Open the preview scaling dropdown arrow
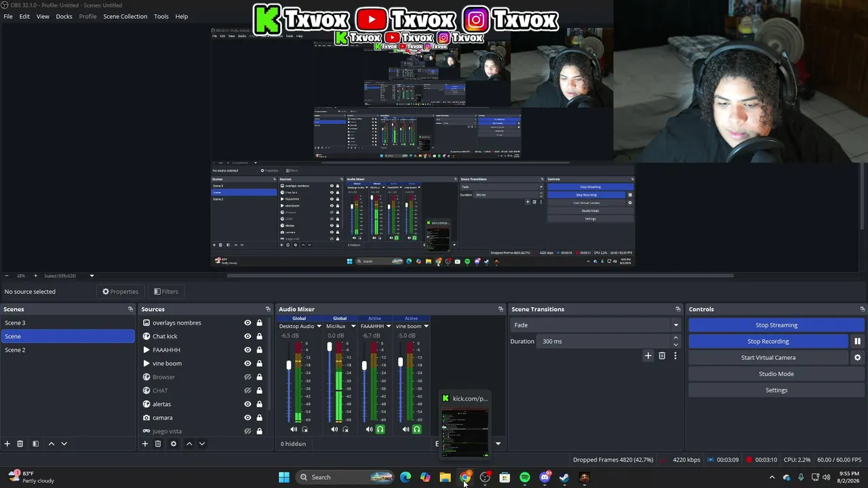Screen dimensions: 868x488 point(92,276)
